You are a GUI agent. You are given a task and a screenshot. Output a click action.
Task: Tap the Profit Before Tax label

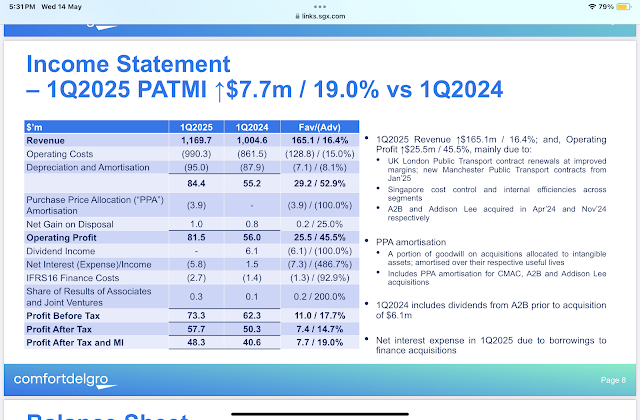click(x=63, y=316)
